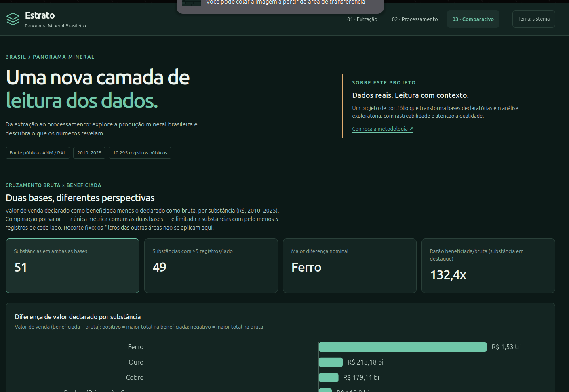The image size is (569, 392).
Task: Select the Razão beneficiada/bruta card
Action: [x=488, y=266]
